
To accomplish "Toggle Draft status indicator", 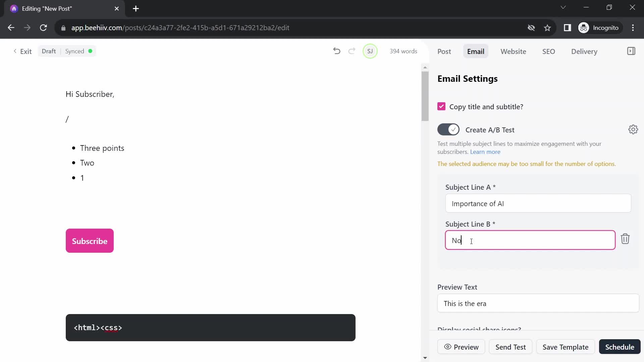I will point(49,51).
